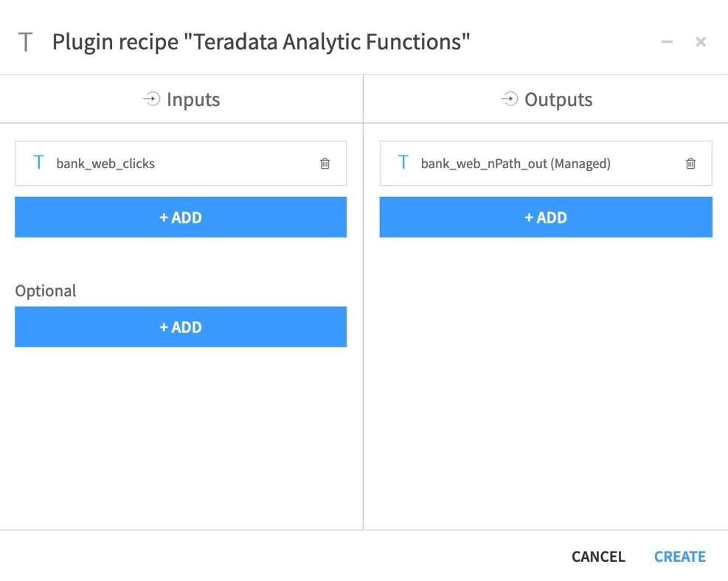The height and width of the screenshot is (581, 728).
Task: Click the Optional section label
Action: pos(45,290)
